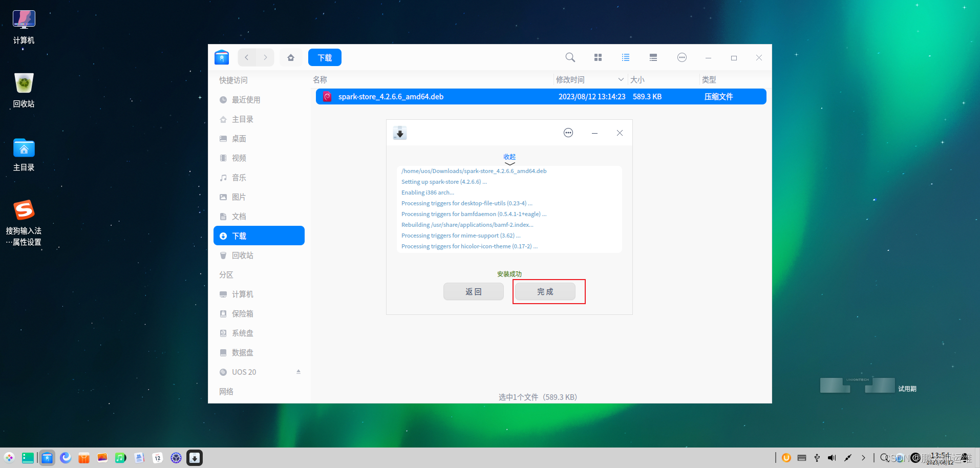Open the volume control in the tray

pyautogui.click(x=832, y=458)
